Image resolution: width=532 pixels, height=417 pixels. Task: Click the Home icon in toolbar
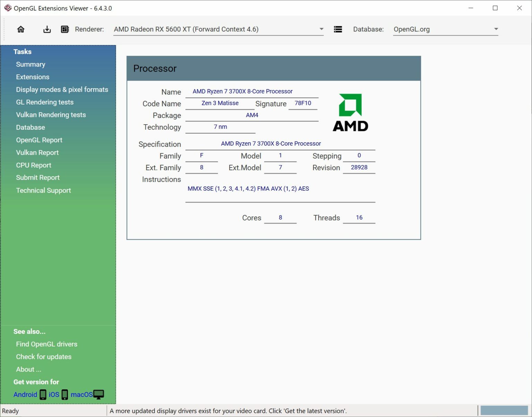[x=21, y=29]
